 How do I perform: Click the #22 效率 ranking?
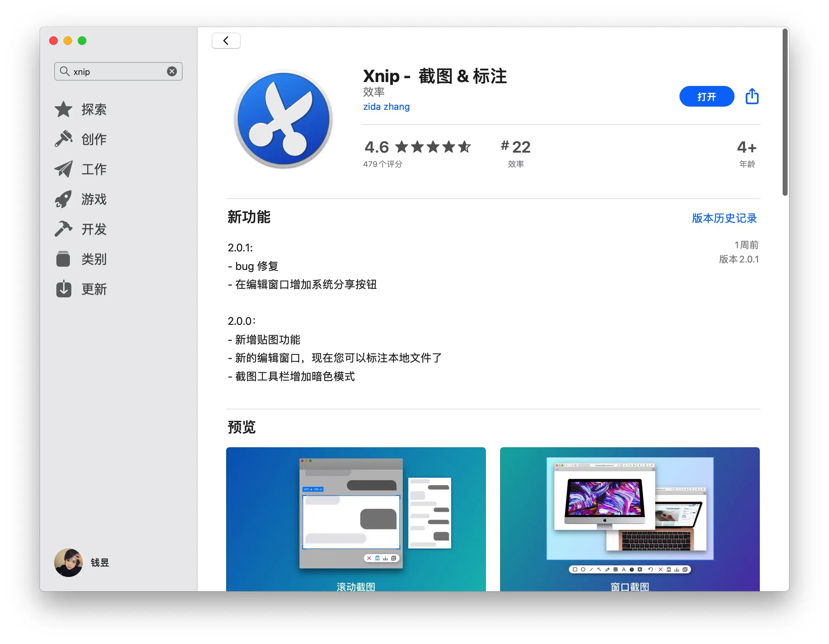pos(516,153)
